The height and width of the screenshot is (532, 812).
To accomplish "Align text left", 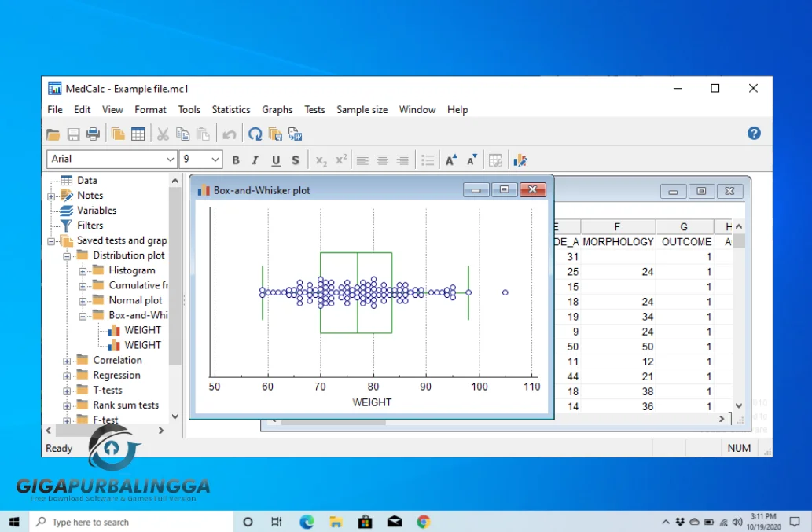I will tap(362, 160).
